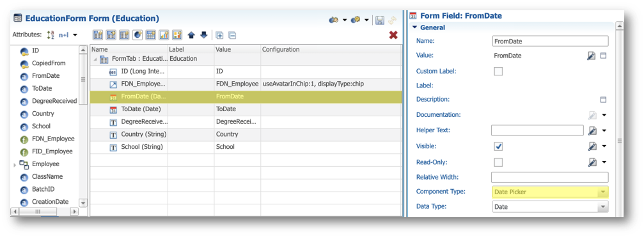The height and width of the screenshot is (237, 644).
Task: Select ID attribute in the attributes list
Action: [35, 51]
